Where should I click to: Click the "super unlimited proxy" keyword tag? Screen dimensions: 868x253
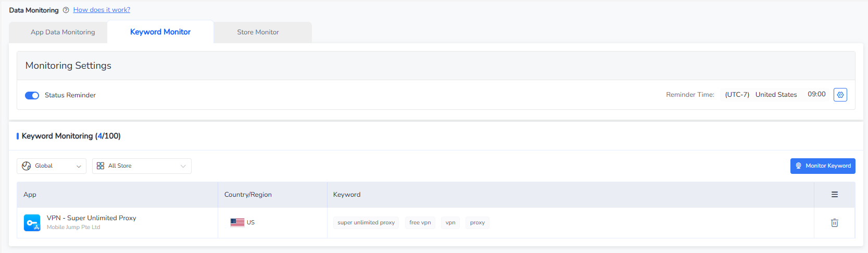pos(366,223)
